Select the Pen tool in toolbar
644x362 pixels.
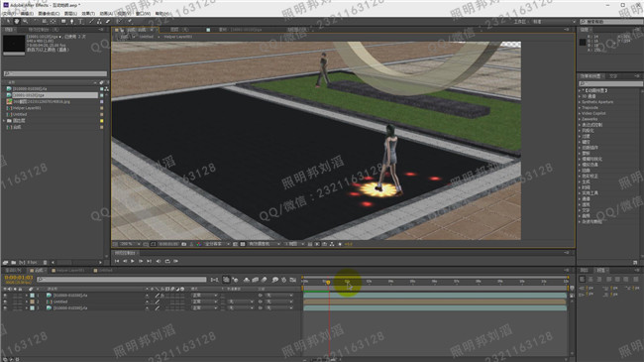point(72,22)
